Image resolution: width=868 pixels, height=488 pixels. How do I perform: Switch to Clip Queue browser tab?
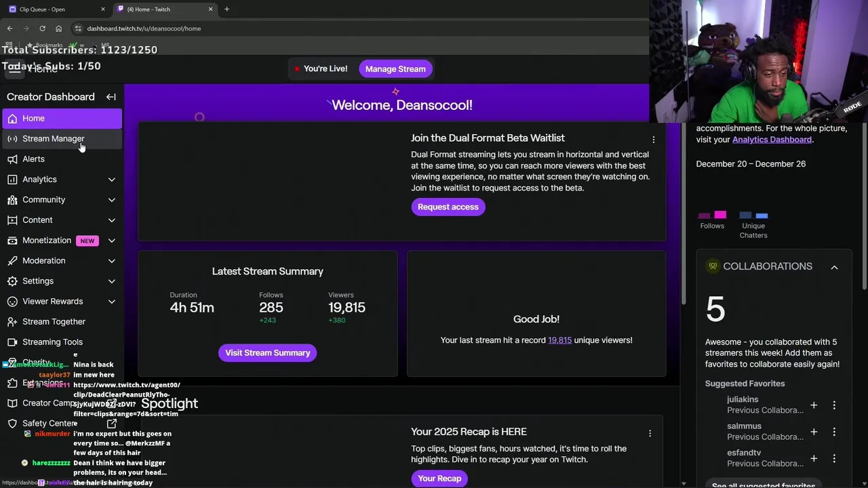click(57, 9)
